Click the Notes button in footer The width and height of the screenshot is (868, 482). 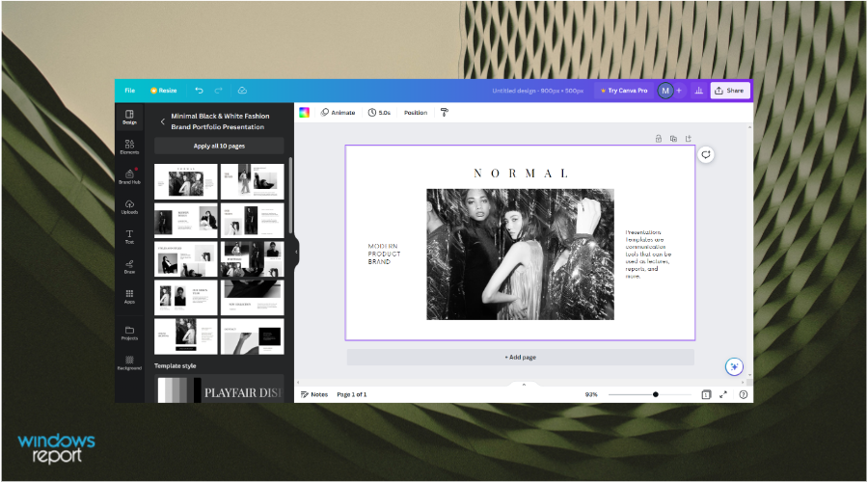314,394
